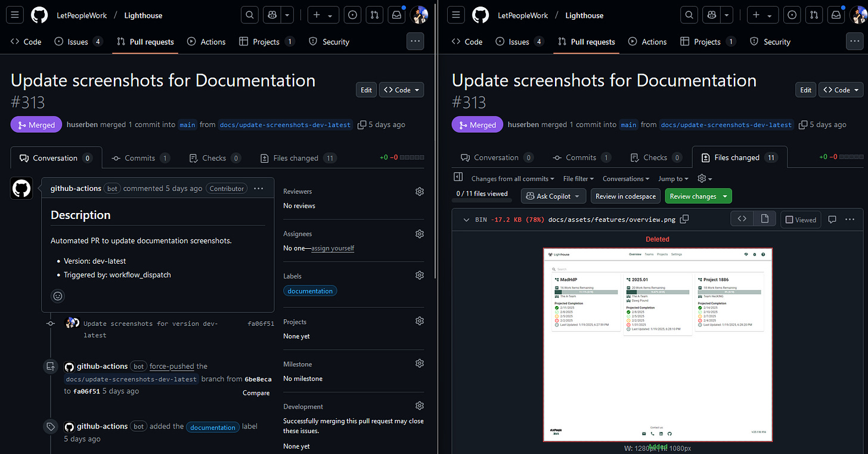The image size is (868, 454).
Task: Open Reviewers gear settings in left window
Action: (420, 192)
